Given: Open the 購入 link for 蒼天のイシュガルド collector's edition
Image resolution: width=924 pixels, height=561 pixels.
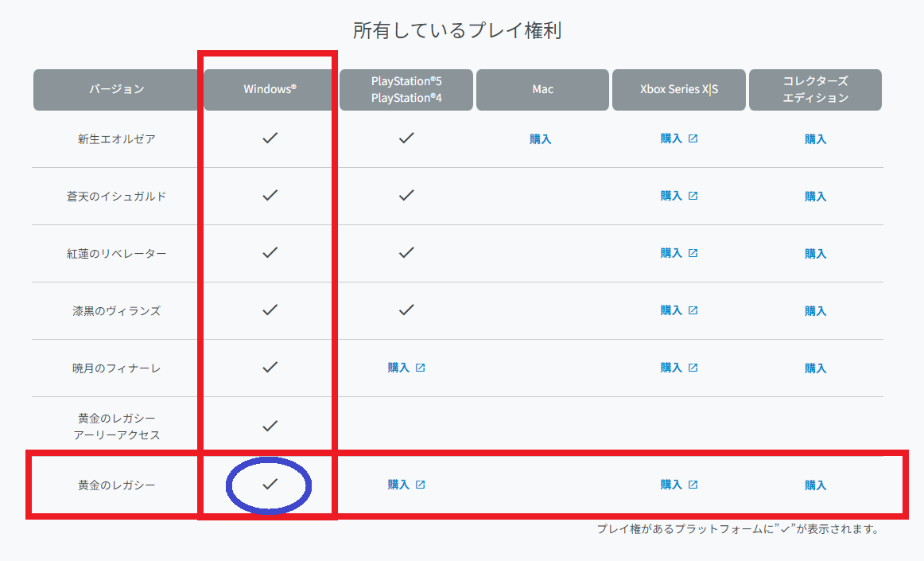Looking at the screenshot, I should pyautogui.click(x=816, y=196).
